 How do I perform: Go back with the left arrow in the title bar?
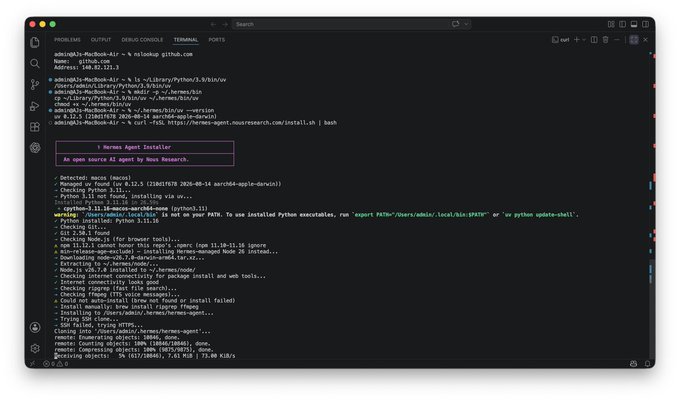coord(213,24)
